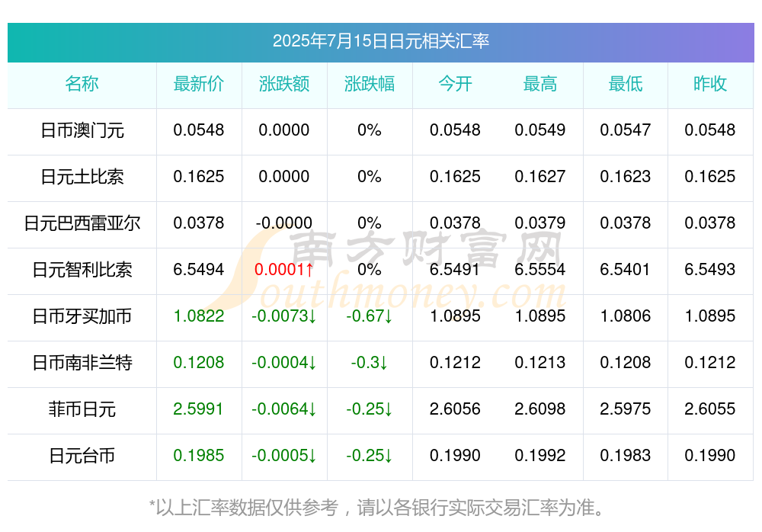
Task: Click the 日元智利比索 row name
Action: pyautogui.click(x=82, y=269)
